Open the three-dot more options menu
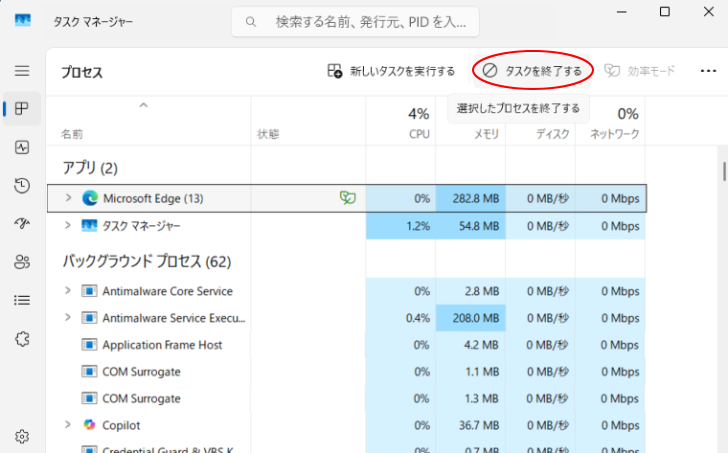Screen dimensions: 728x453 (708, 71)
